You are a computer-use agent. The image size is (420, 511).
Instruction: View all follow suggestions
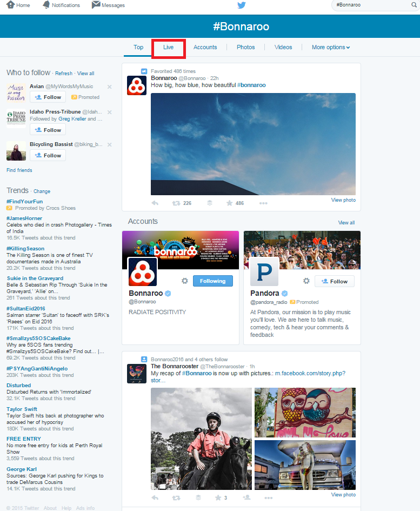[86, 74]
